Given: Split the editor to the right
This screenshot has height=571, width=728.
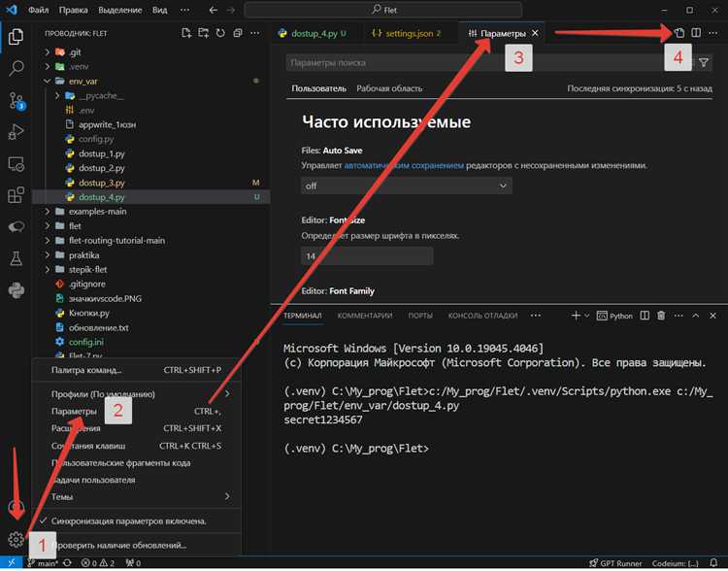Looking at the screenshot, I should coord(696,33).
